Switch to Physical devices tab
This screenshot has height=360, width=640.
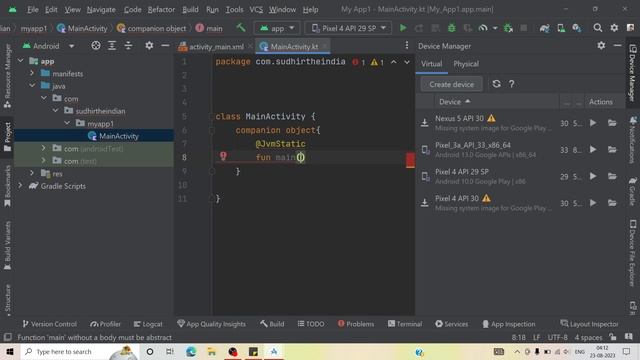[466, 64]
